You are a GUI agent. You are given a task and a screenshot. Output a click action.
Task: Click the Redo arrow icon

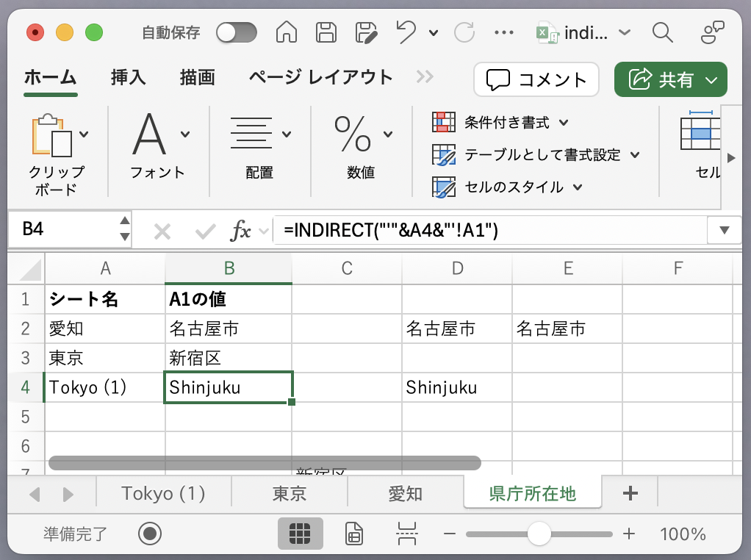[x=464, y=32]
